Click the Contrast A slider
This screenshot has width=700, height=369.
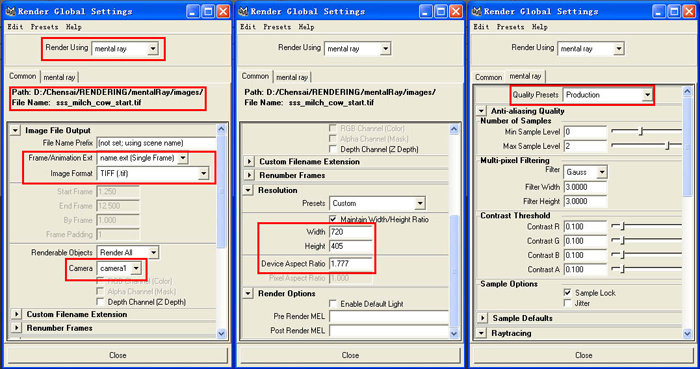click(x=646, y=269)
